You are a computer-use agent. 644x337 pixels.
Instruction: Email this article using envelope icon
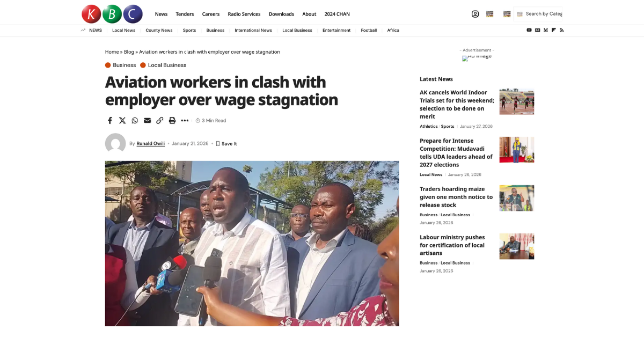coord(147,121)
